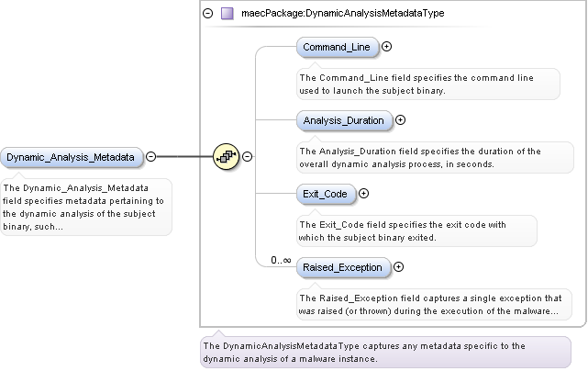Collapse the Dynamic_Analysis_Metadata element

point(150,157)
